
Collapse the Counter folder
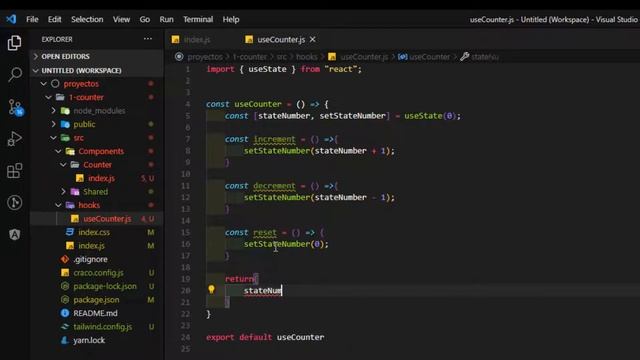(63, 164)
